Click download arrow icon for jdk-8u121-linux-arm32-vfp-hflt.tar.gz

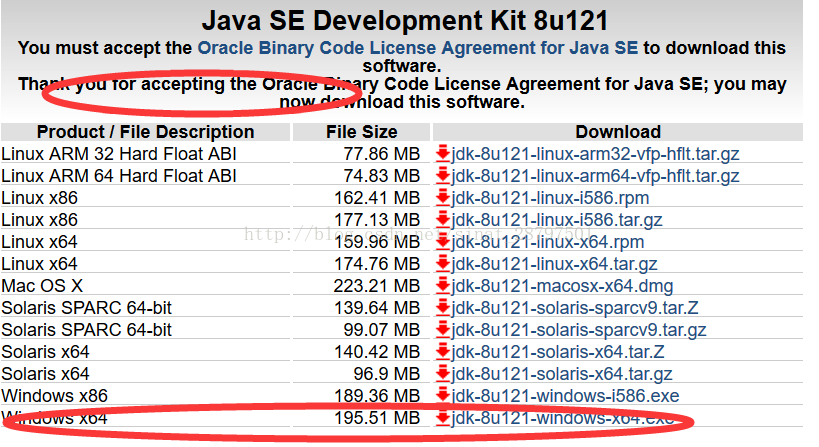[443, 154]
